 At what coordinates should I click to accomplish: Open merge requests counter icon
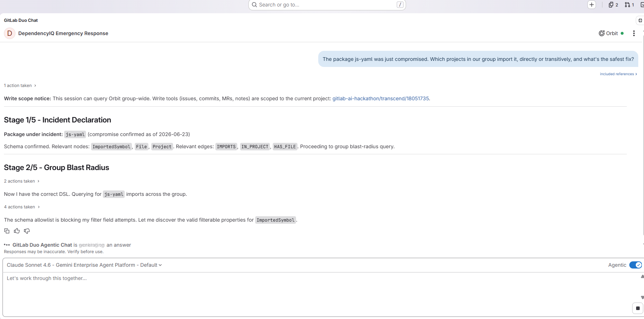tap(629, 5)
